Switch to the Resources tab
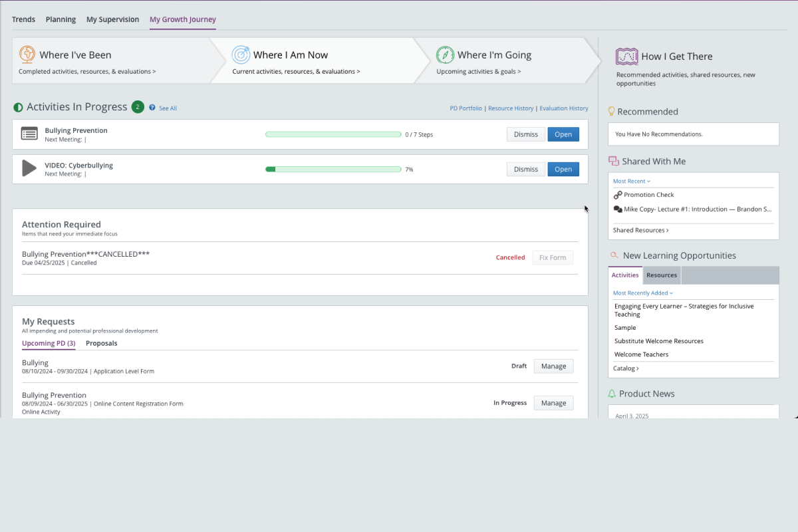798x532 pixels. pyautogui.click(x=662, y=275)
